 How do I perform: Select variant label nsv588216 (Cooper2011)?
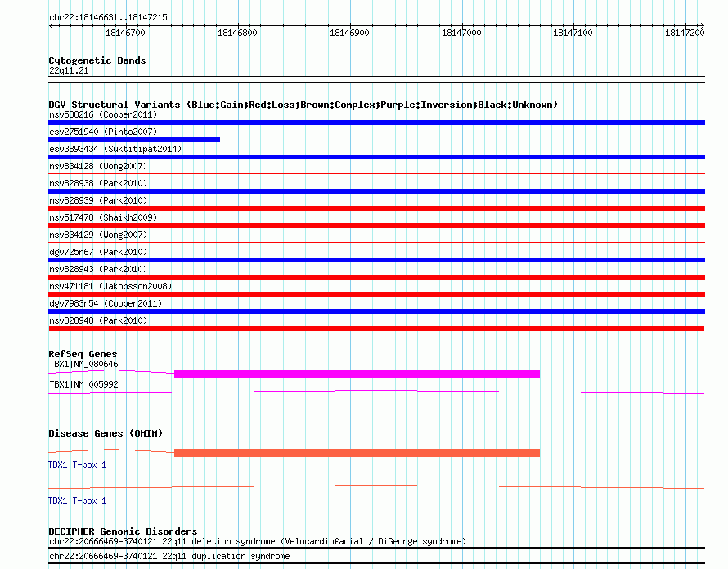pos(103,114)
